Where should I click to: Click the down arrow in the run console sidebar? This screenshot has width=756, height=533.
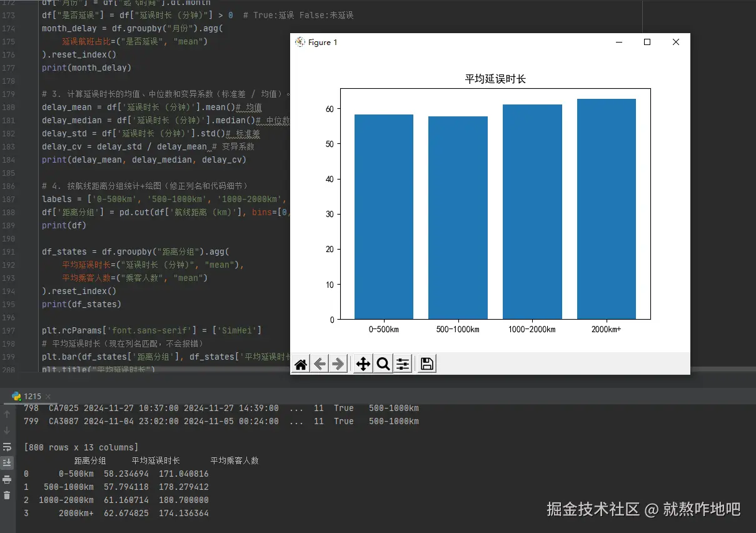pyautogui.click(x=7, y=430)
